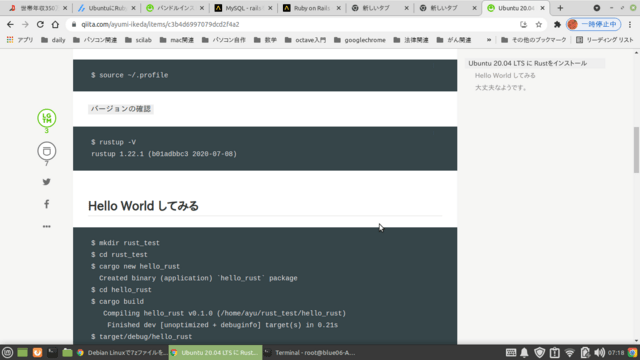The image size is (640, 360).
Task: Open the Chrome three-dot menu
Action: pyautogui.click(x=630, y=24)
